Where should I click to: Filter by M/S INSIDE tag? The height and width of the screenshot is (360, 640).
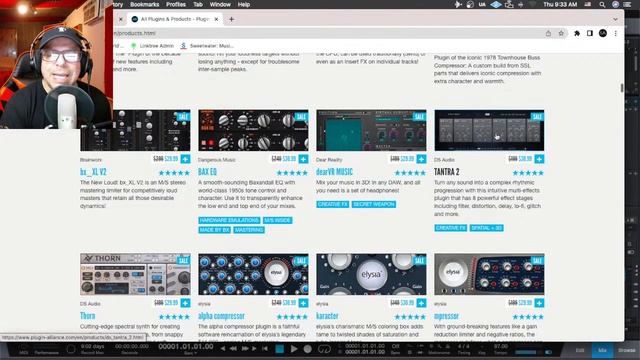[278, 220]
